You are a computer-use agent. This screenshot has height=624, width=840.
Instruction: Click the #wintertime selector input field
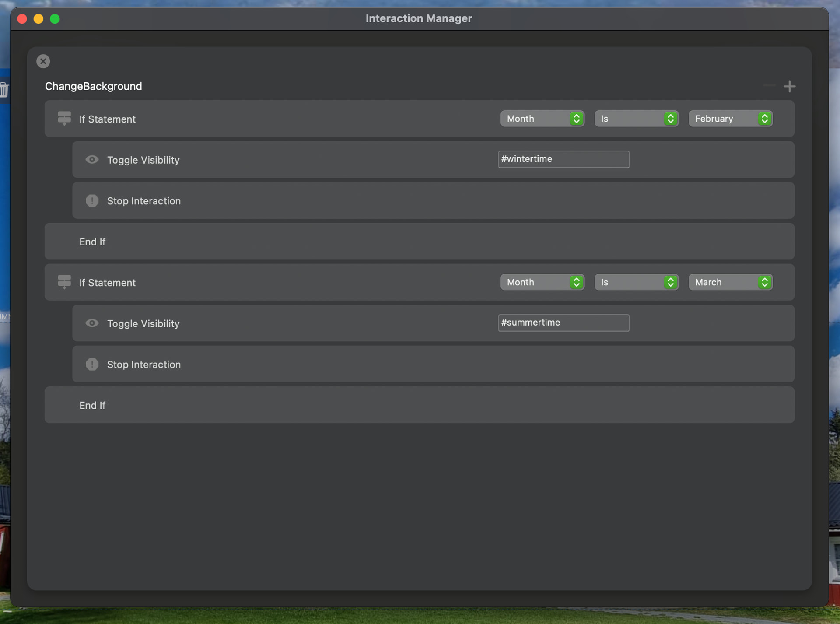tap(563, 159)
